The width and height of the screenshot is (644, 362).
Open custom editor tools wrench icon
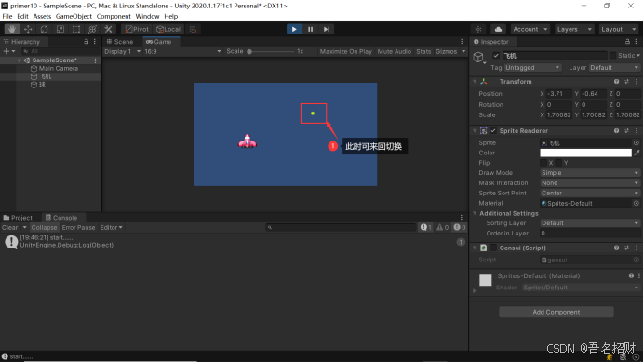tap(108, 29)
